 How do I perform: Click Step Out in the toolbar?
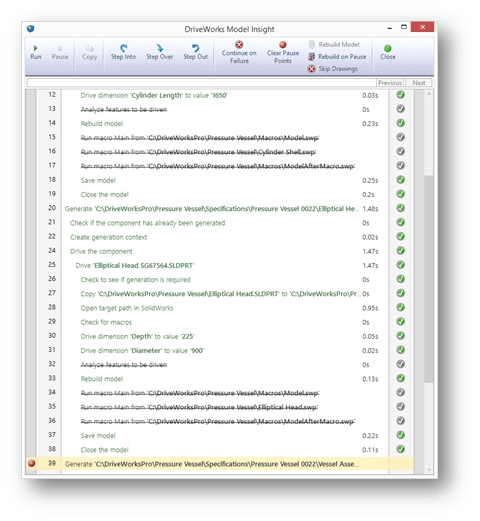point(195,52)
